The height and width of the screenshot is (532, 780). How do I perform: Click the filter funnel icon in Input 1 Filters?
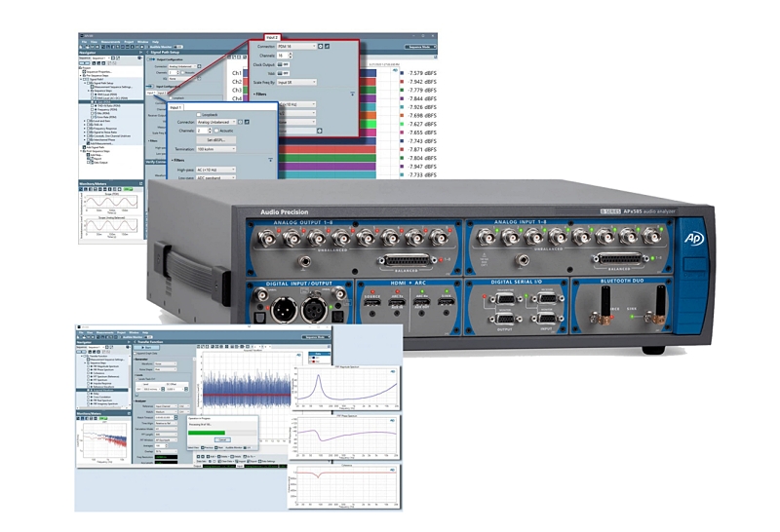pyautogui.click(x=271, y=160)
